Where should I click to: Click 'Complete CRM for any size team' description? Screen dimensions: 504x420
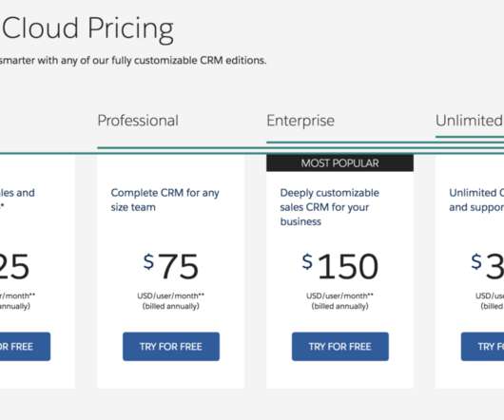[x=165, y=200]
